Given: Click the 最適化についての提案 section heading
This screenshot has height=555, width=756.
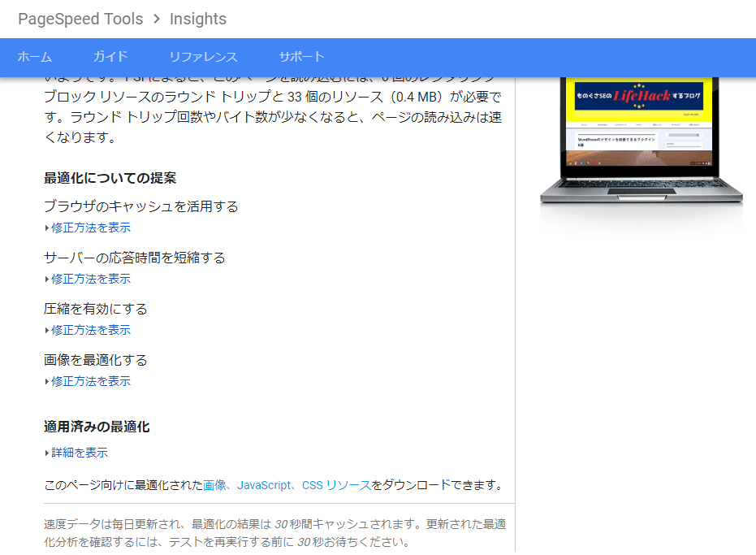Looking at the screenshot, I should pos(108,177).
